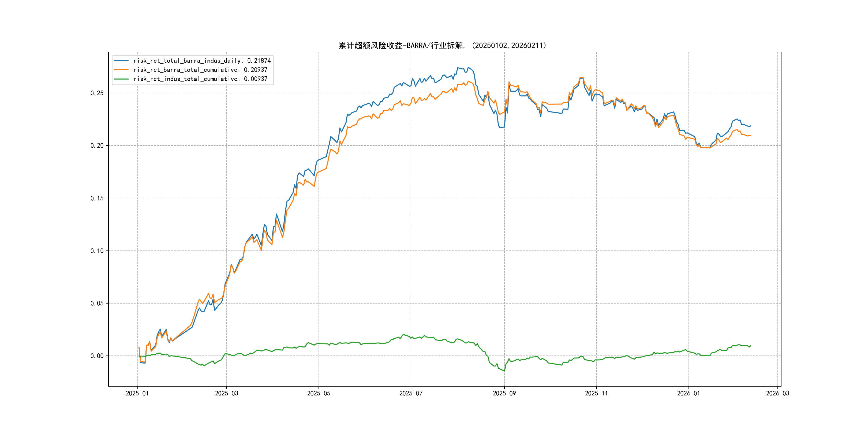Click the green line sample in legend
Image resolution: width=868 pixels, height=434 pixels.
click(x=121, y=79)
